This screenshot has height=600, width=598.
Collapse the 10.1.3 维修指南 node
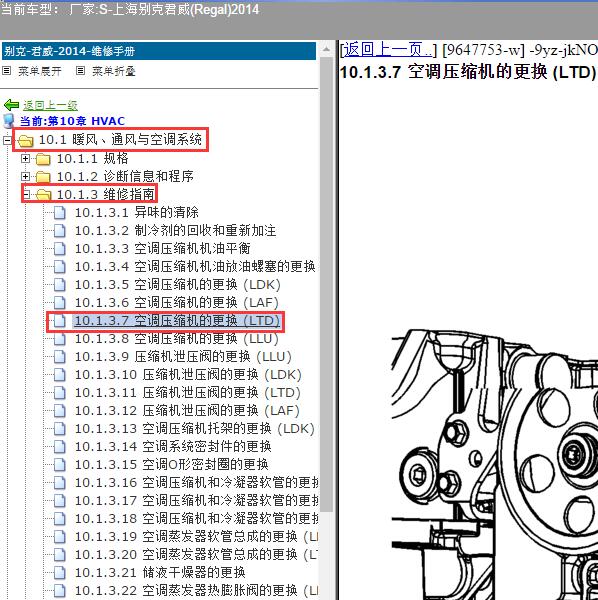click(26, 194)
